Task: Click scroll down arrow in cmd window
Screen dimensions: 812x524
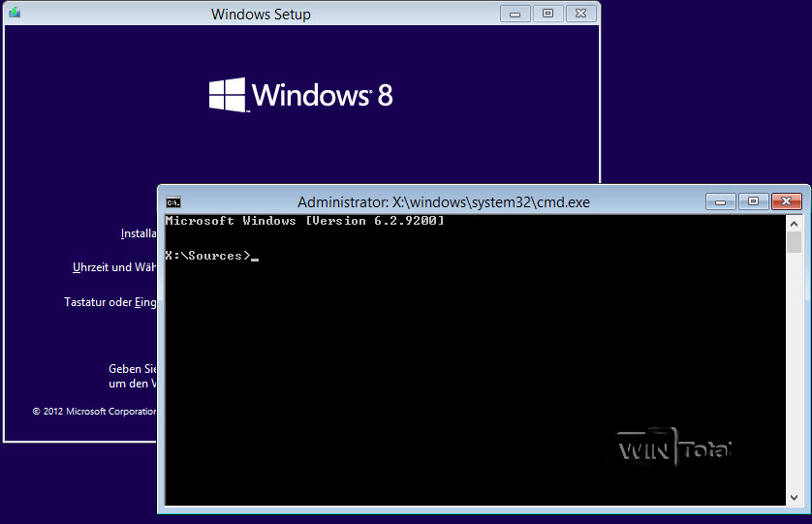Action: coord(794,498)
